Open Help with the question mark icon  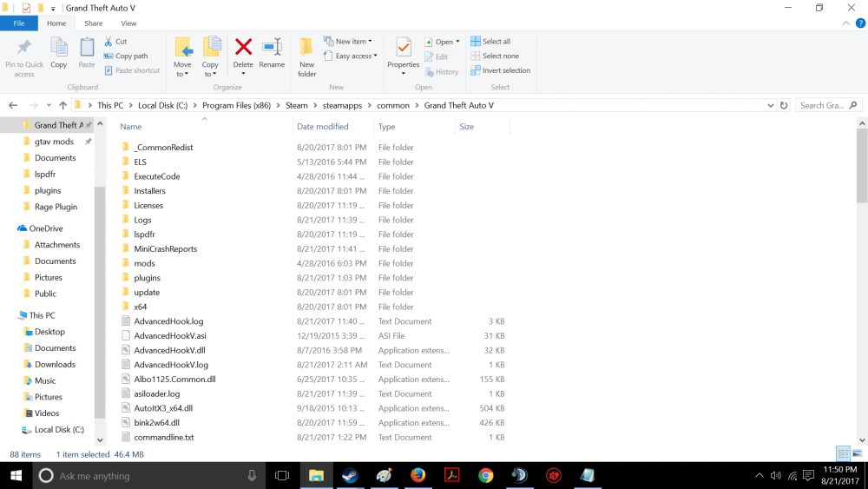(x=860, y=23)
